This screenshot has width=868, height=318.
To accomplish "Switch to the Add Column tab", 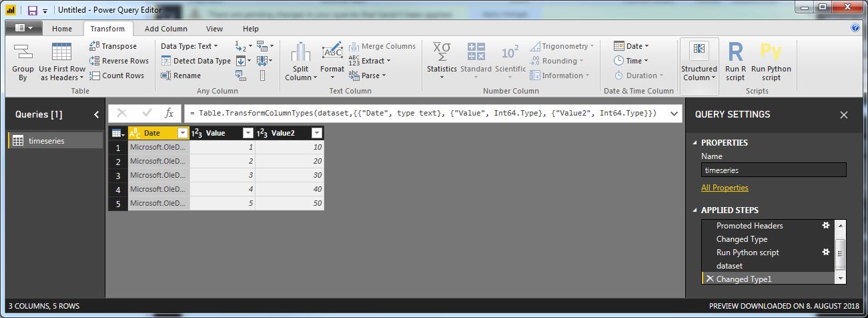I will tap(166, 29).
